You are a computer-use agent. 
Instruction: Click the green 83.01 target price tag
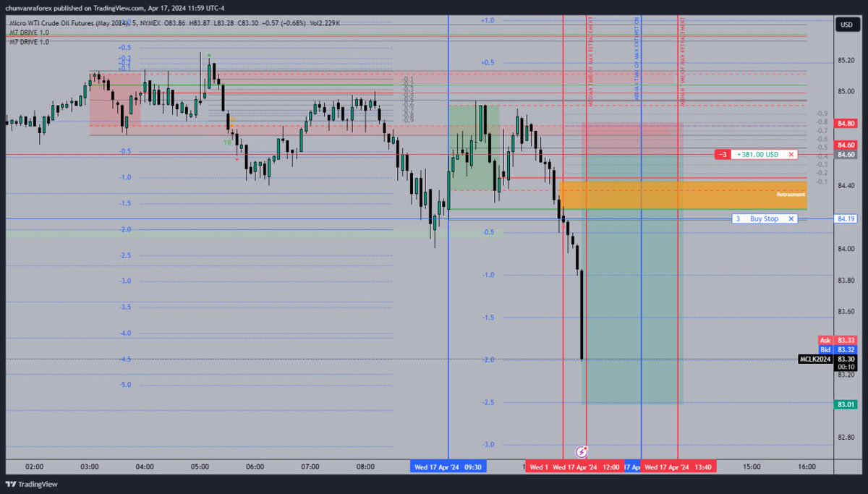pos(846,404)
